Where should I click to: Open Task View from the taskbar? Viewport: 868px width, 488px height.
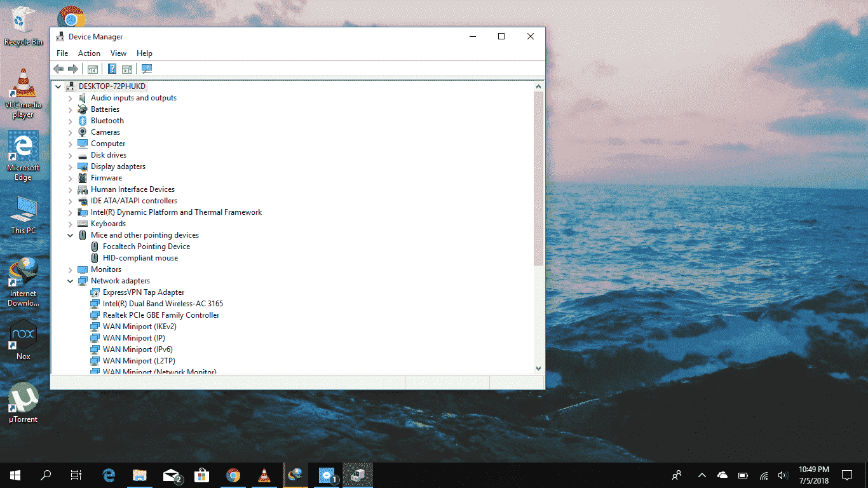point(76,475)
